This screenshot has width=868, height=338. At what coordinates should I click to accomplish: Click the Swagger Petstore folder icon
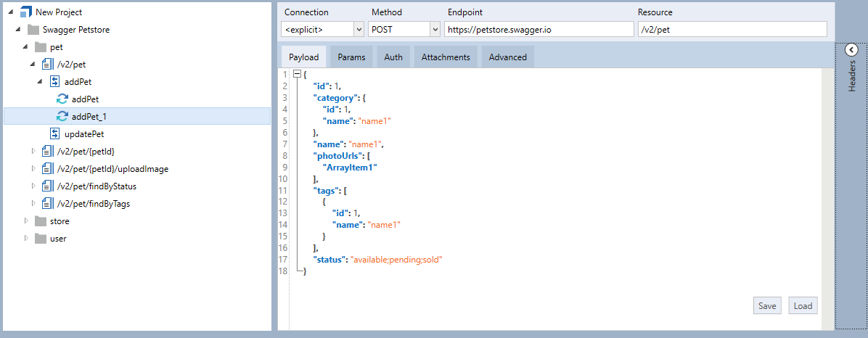pos(33,30)
